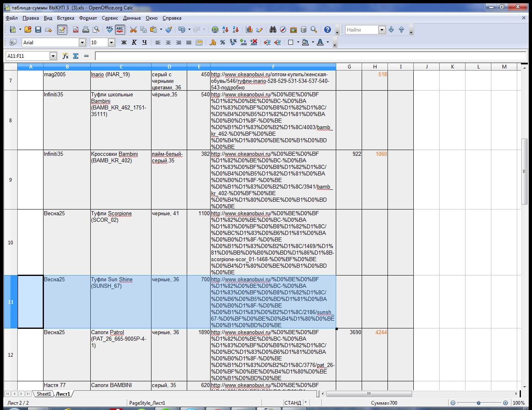Insert Chart icon

[249, 30]
